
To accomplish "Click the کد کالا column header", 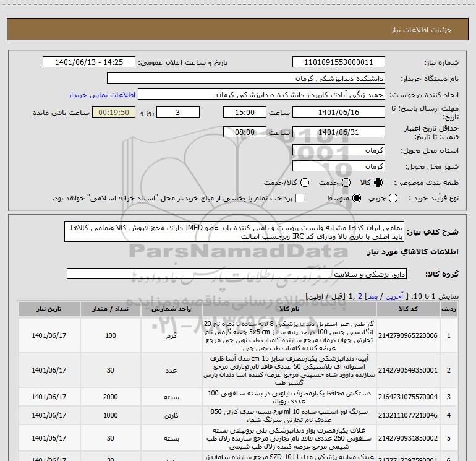I will coord(408,309).
